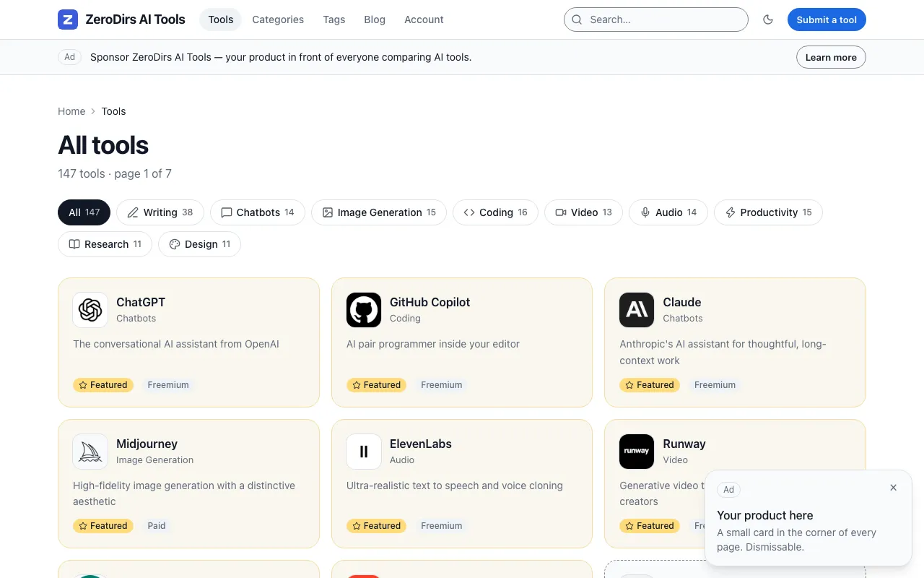
Task: Click the sponsor banner text
Action: (x=281, y=57)
